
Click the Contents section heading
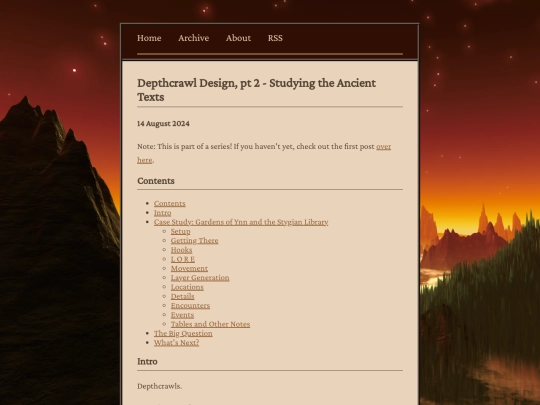(x=156, y=181)
